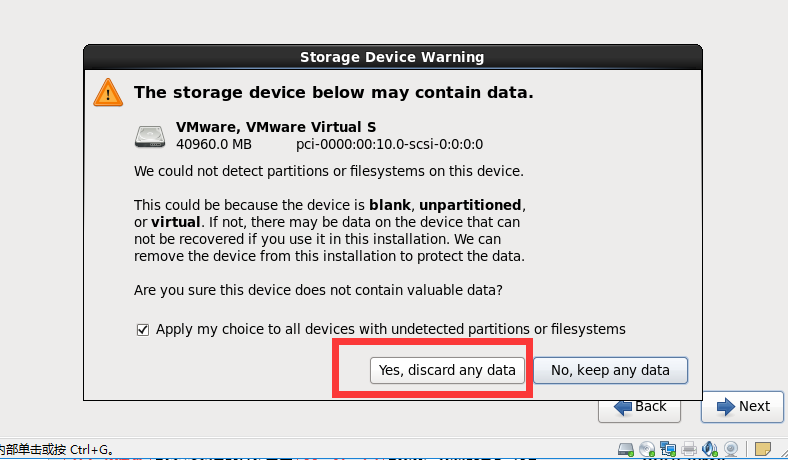Open the network adapter status icon
The width and height of the screenshot is (788, 460).
coord(668,448)
